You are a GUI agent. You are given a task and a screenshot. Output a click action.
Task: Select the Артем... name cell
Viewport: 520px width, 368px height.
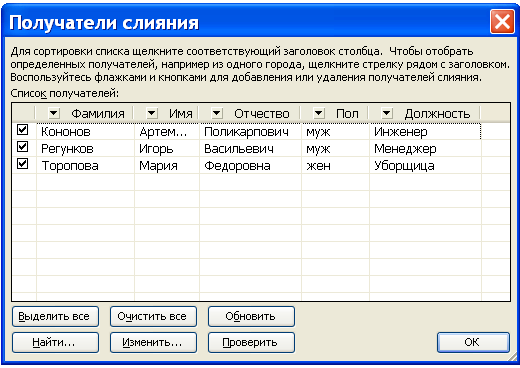point(167,132)
